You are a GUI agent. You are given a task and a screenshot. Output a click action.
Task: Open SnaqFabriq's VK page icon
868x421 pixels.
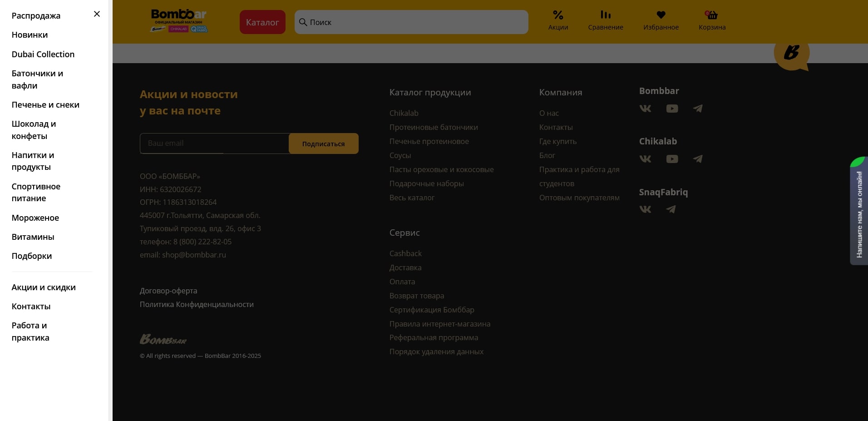pyautogui.click(x=645, y=209)
